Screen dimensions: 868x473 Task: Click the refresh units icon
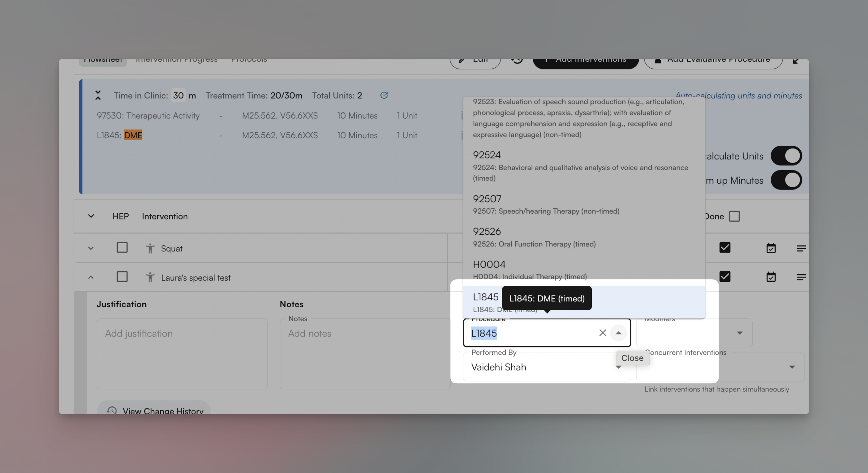coord(384,95)
